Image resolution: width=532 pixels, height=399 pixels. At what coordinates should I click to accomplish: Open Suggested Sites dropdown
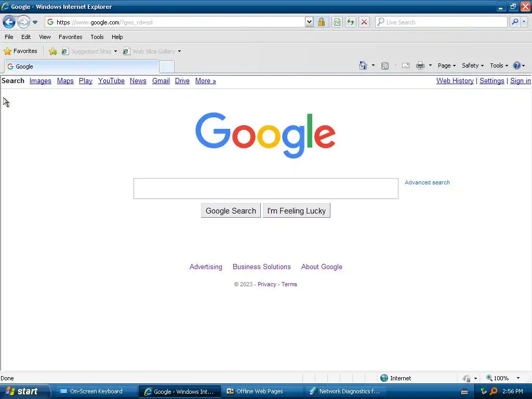(x=89, y=51)
